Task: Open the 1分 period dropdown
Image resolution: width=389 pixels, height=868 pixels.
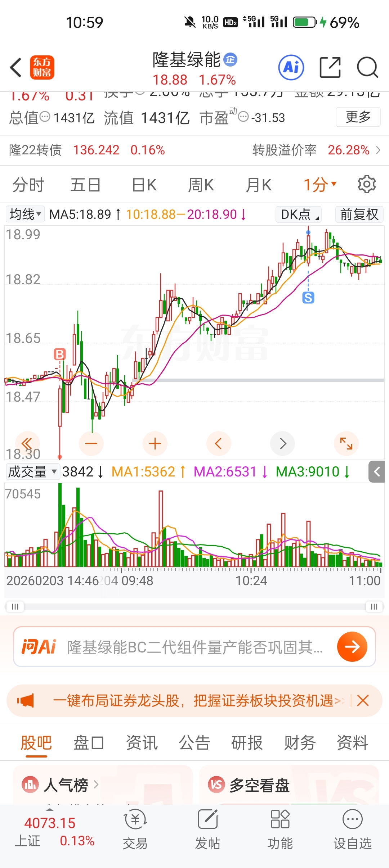Action: [x=320, y=185]
